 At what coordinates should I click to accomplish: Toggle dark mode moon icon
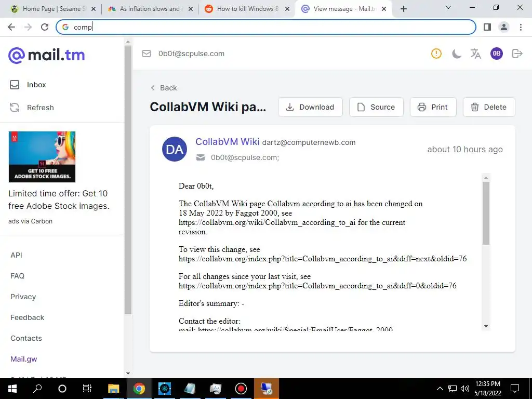coord(456,54)
